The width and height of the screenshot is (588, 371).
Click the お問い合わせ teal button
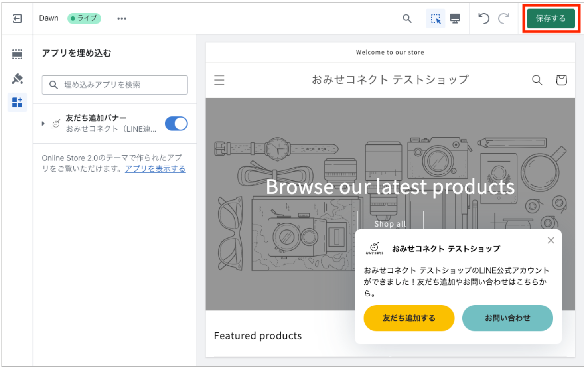pos(507,318)
